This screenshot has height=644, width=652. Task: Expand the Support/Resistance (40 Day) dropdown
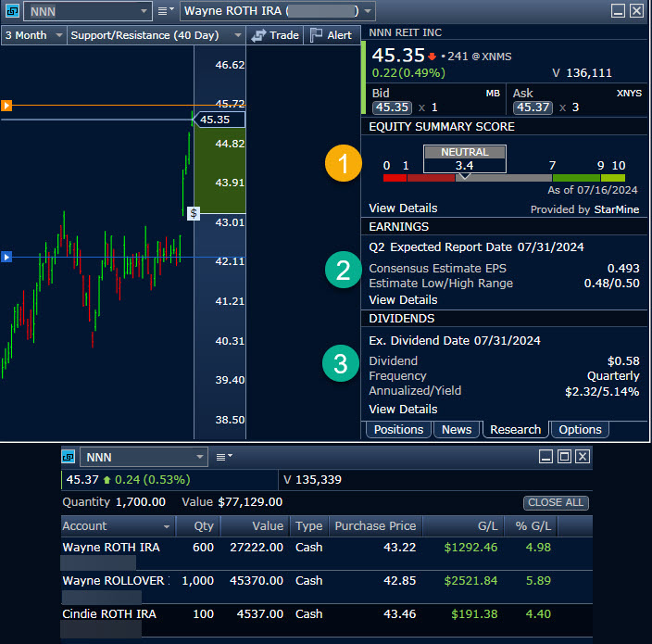coord(156,35)
